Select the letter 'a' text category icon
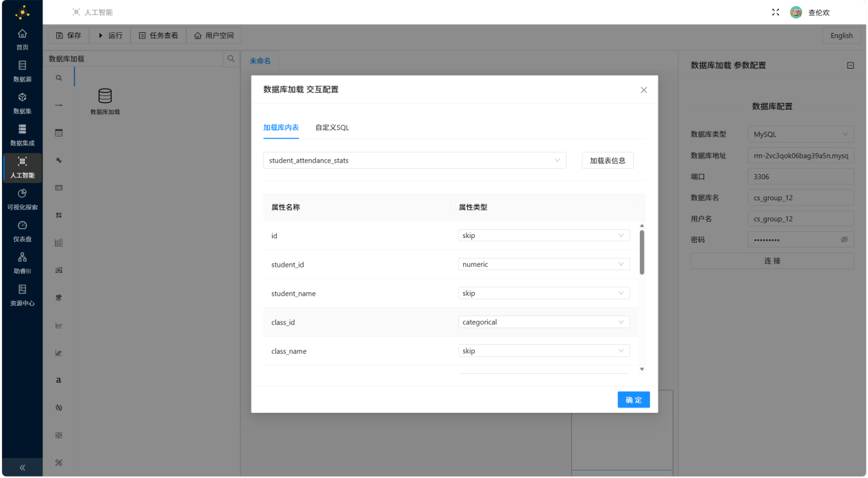Screen dimensions: 868x478 (x=59, y=380)
